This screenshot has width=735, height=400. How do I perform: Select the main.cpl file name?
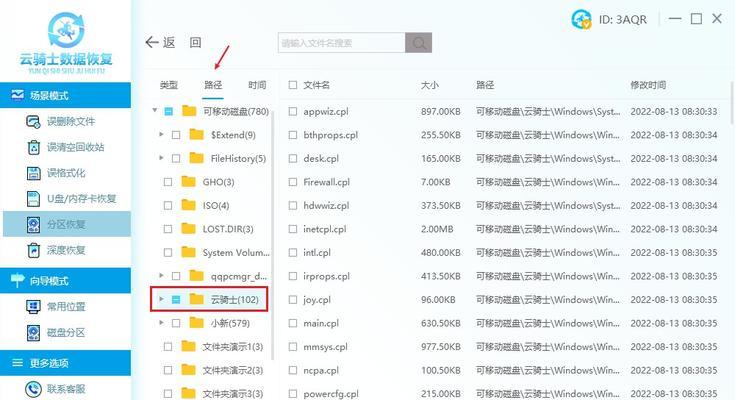321,323
